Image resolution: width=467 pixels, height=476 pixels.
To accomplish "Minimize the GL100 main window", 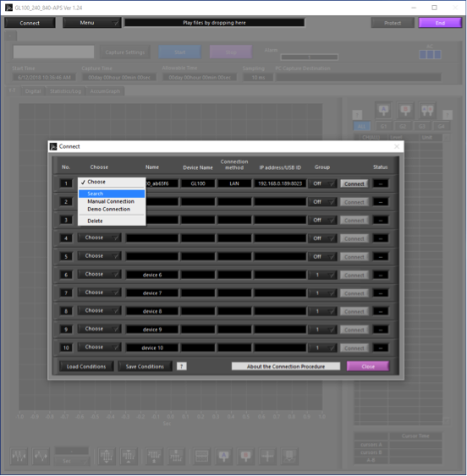I will pos(414,8).
